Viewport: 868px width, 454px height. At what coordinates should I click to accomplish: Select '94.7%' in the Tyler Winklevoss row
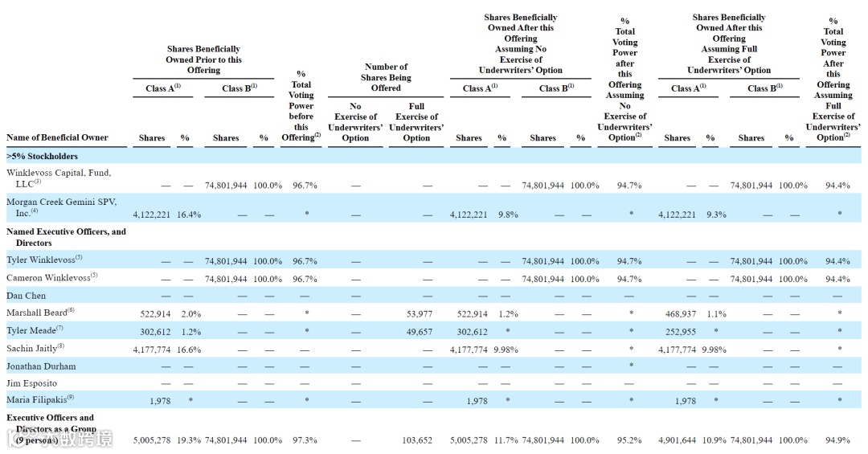629,261
